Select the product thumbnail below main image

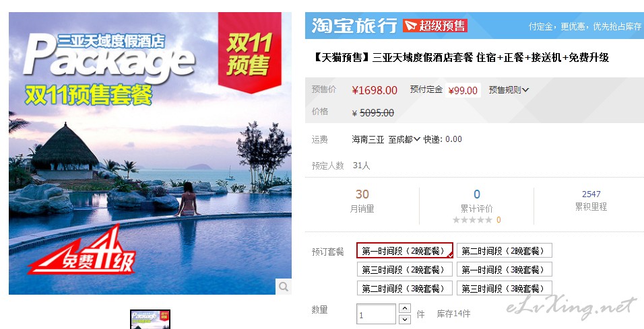click(x=150, y=320)
